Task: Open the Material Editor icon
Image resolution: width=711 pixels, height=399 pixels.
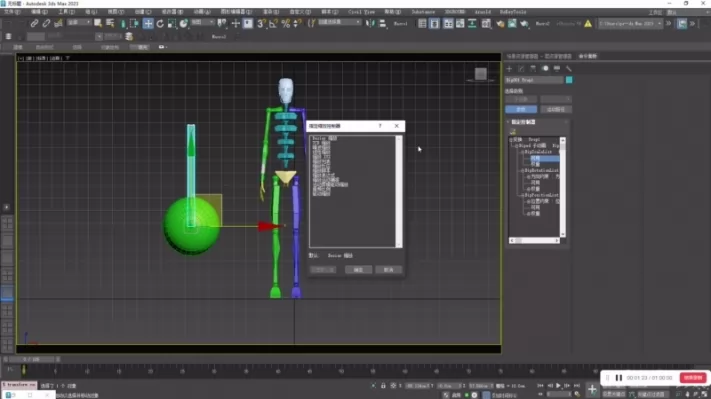Action: pos(486,23)
